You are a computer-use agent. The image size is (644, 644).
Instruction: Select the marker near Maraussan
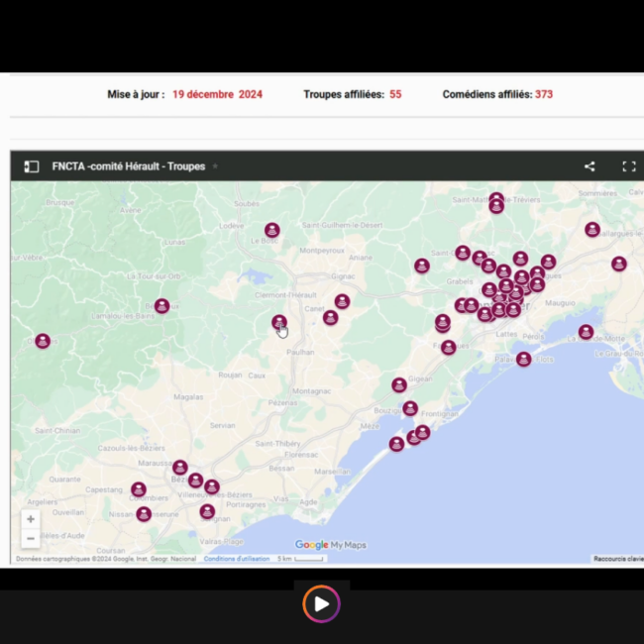coord(180,468)
